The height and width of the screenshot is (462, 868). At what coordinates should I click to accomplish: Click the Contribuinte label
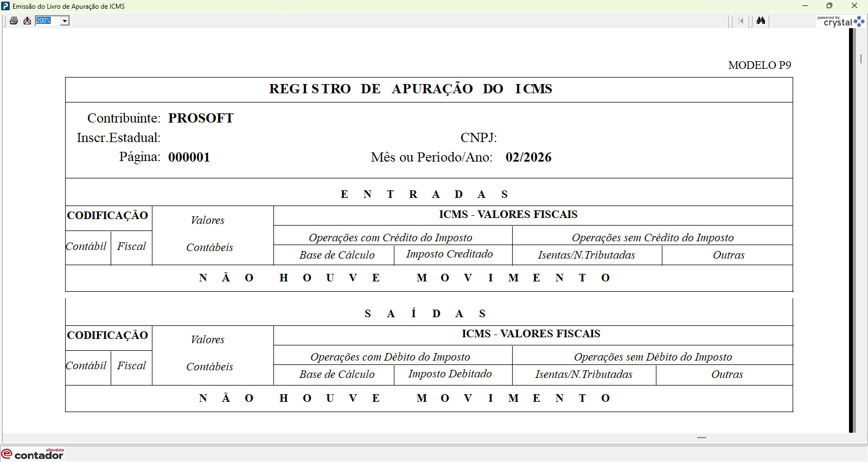click(x=124, y=118)
